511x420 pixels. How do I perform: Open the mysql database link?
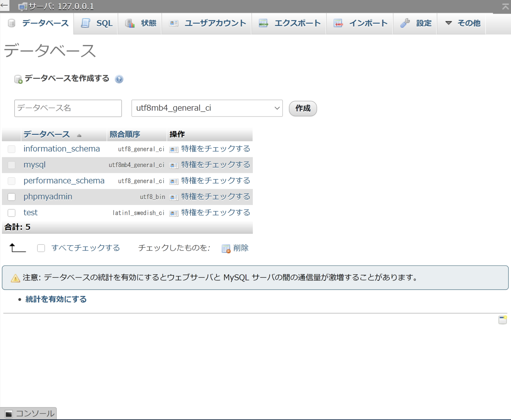(x=35, y=165)
